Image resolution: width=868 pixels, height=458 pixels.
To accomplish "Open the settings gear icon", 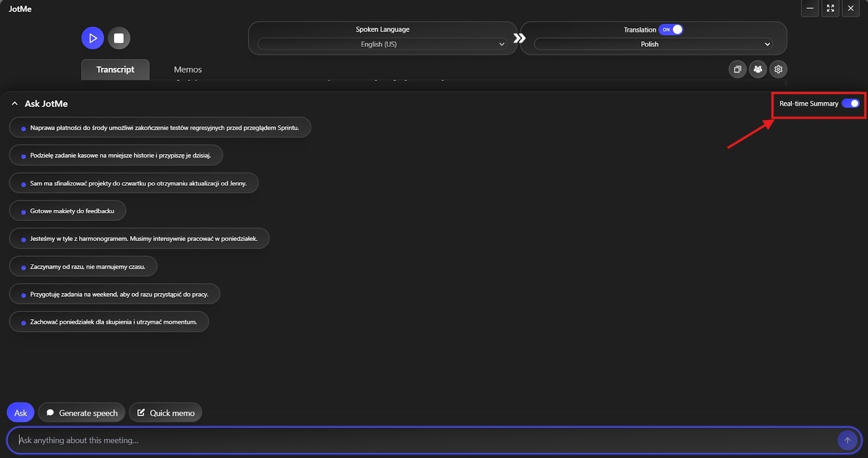I will [x=778, y=69].
